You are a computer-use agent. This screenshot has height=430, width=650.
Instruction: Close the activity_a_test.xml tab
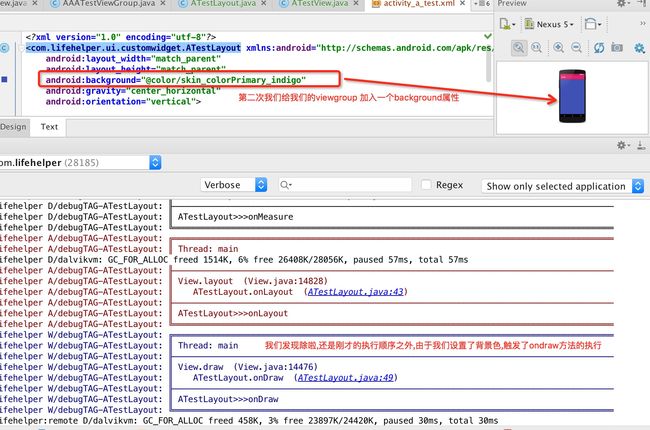click(x=463, y=4)
